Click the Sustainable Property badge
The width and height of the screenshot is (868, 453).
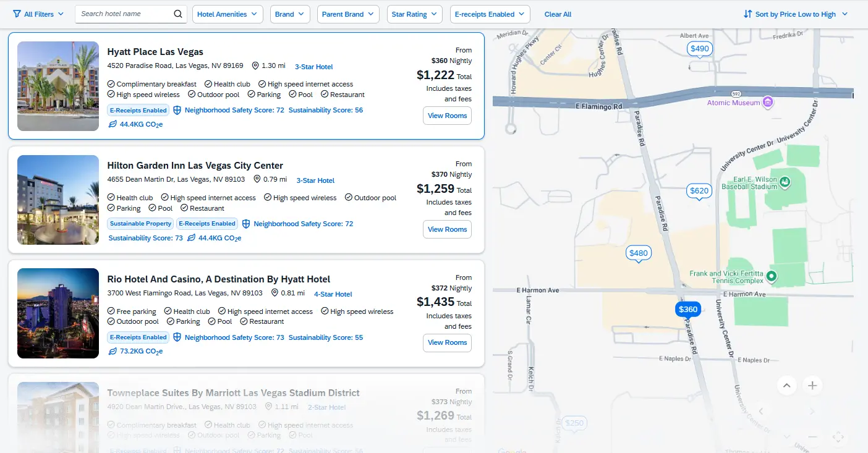[x=140, y=224]
